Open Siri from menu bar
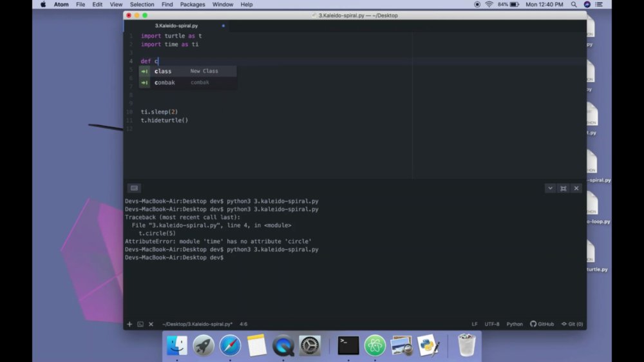Screen dimensions: 644x362 click(x=587, y=5)
